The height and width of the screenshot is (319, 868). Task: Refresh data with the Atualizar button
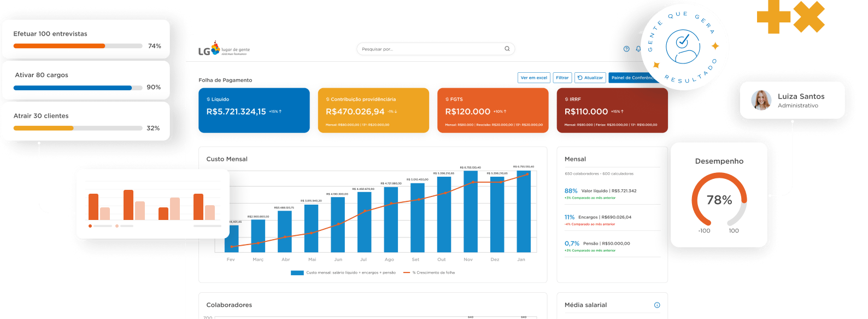click(x=590, y=78)
